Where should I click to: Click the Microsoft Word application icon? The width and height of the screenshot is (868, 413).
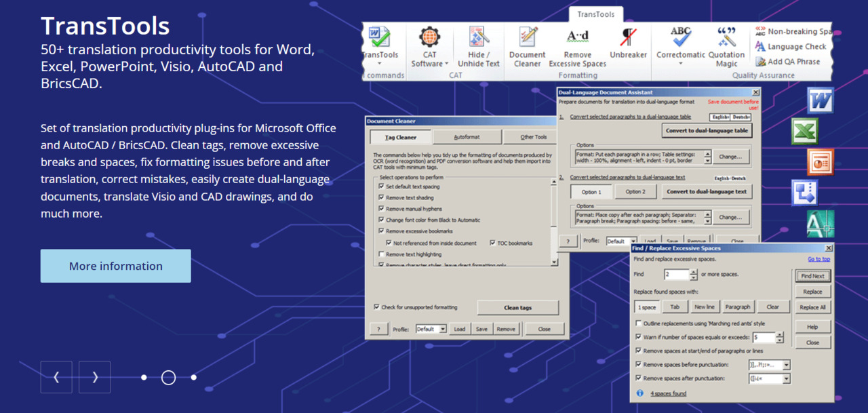pos(820,100)
